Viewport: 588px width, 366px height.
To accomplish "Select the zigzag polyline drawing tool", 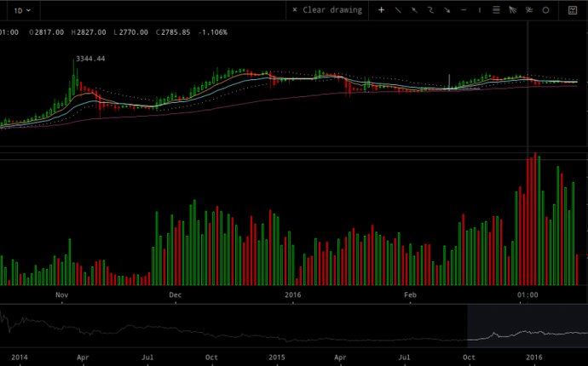I will pyautogui.click(x=430, y=10).
